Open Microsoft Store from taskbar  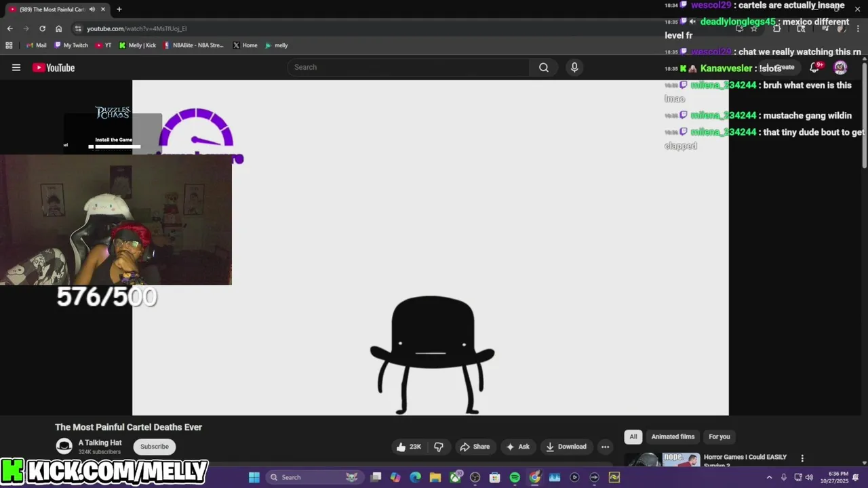(495, 477)
